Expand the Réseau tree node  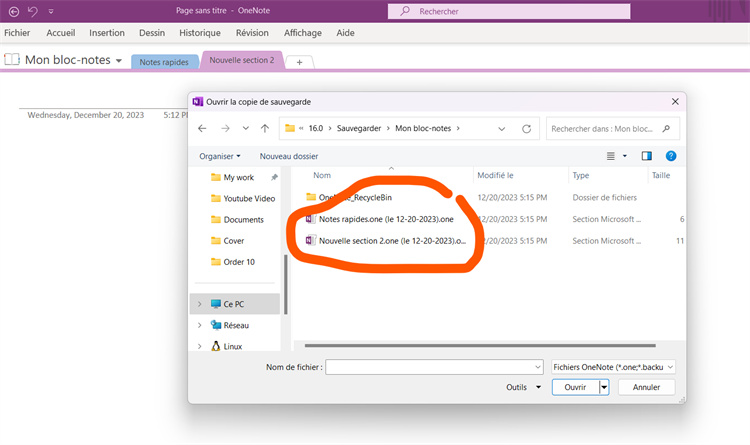[200, 325]
